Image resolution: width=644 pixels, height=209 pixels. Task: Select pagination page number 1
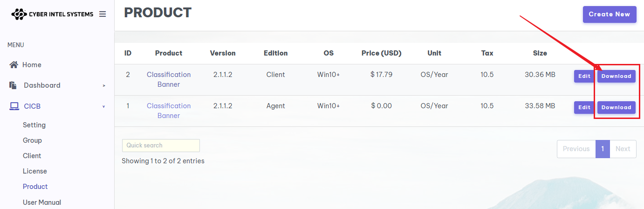(603, 149)
